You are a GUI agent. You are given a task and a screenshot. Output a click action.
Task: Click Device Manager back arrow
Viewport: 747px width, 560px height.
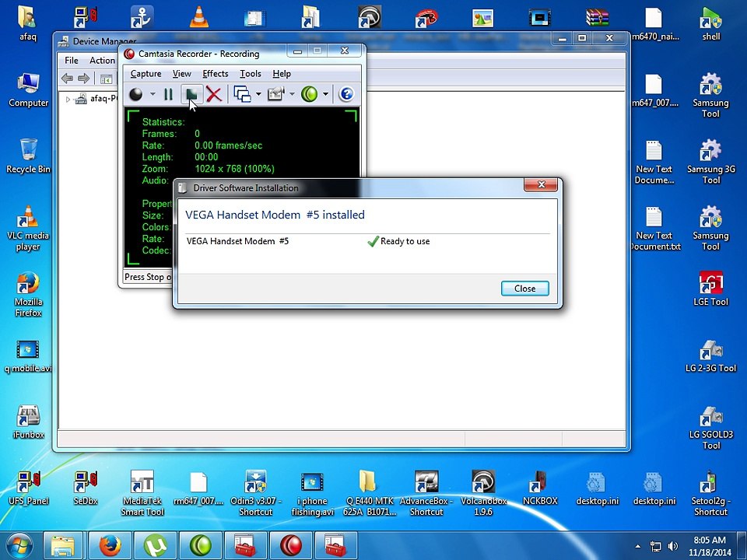pyautogui.click(x=68, y=79)
